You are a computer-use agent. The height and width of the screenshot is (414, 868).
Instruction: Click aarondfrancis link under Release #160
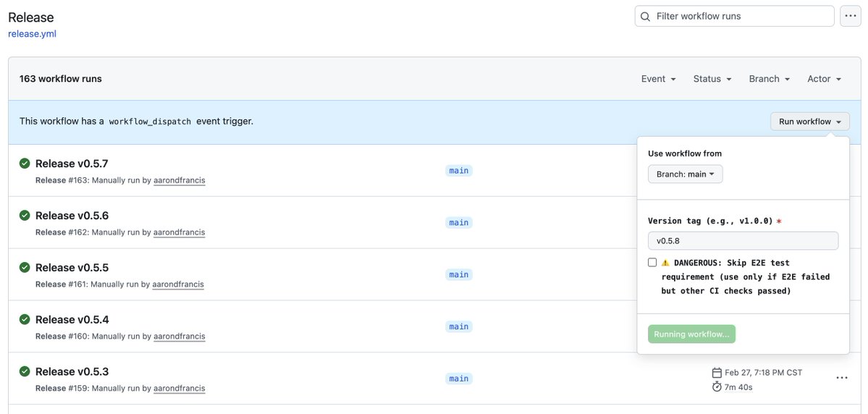[180, 337]
